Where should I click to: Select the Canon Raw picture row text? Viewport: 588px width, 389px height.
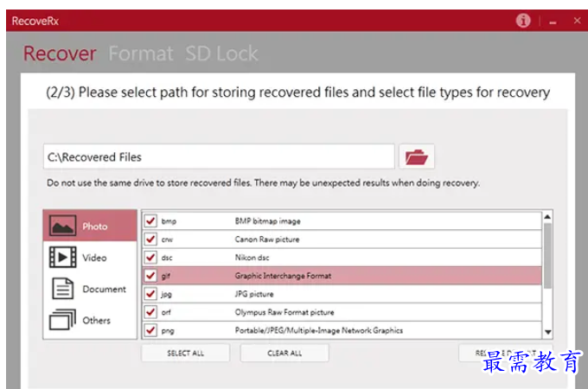[267, 239]
